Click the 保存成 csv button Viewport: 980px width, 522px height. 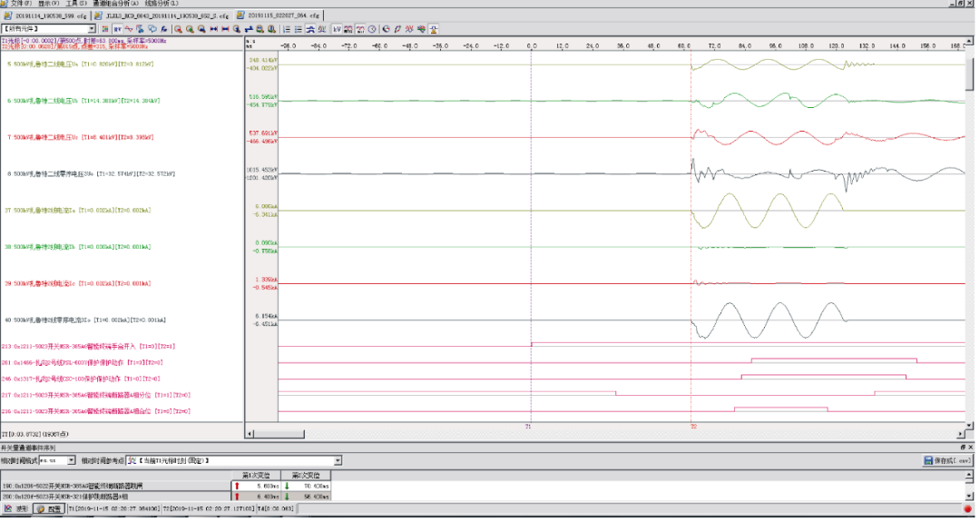(947, 461)
